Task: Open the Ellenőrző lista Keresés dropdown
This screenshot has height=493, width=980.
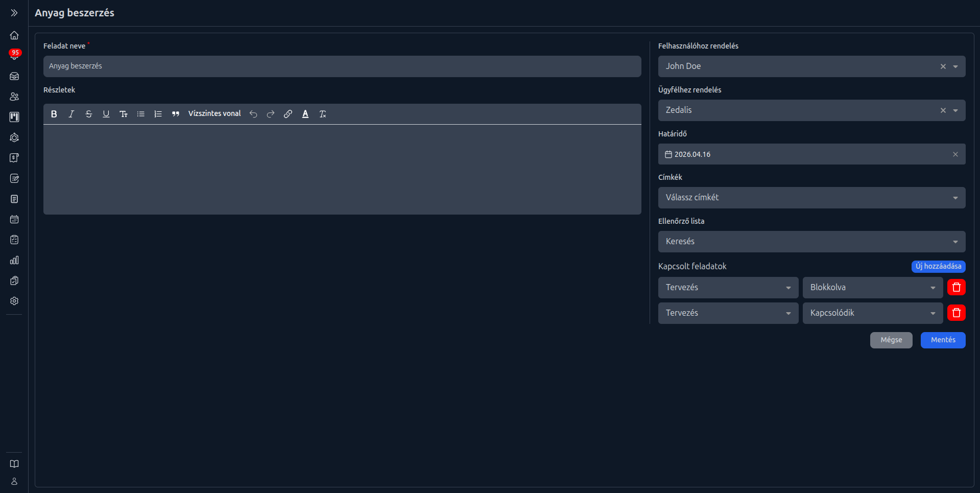Action: (811, 242)
